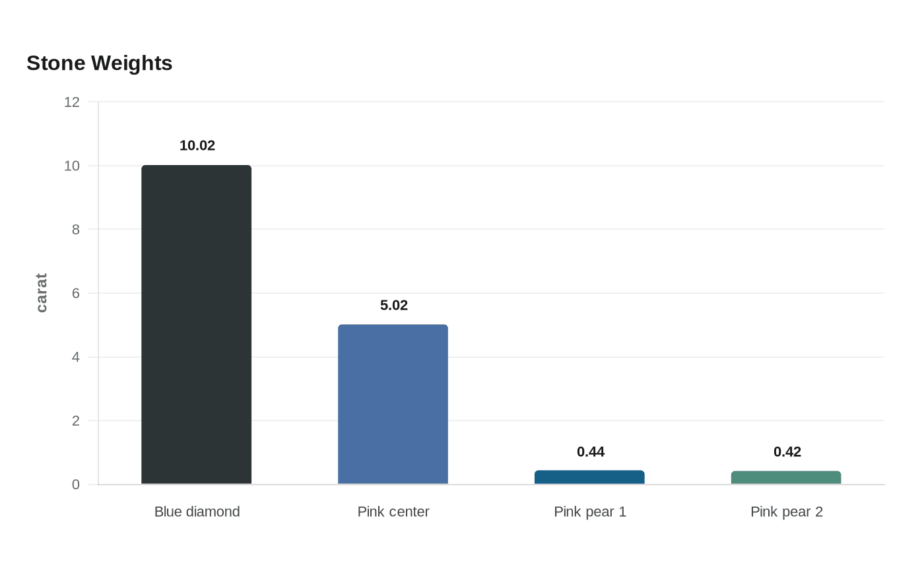Select the Pink pear 2 bar
Viewport: 924px width, 581px height.
(x=786, y=478)
